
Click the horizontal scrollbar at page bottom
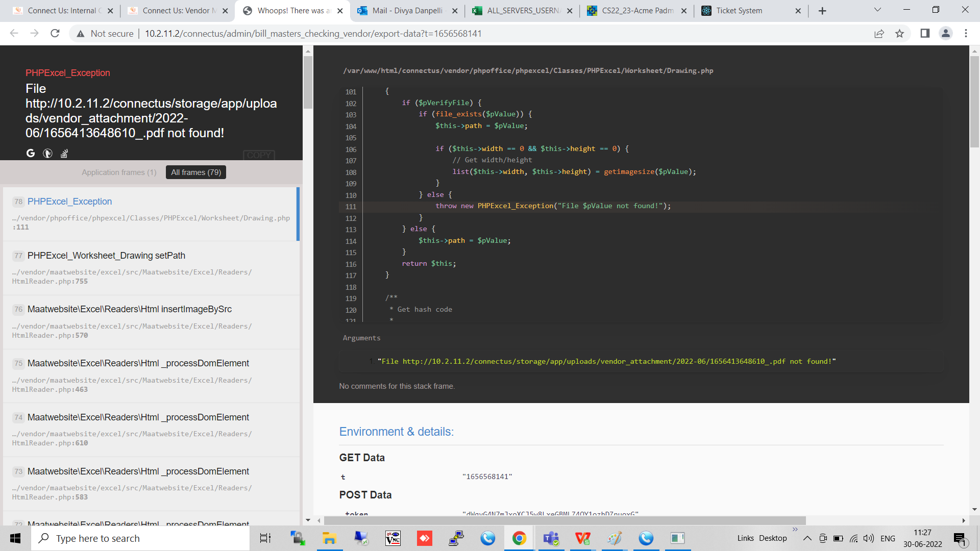pyautogui.click(x=565, y=520)
